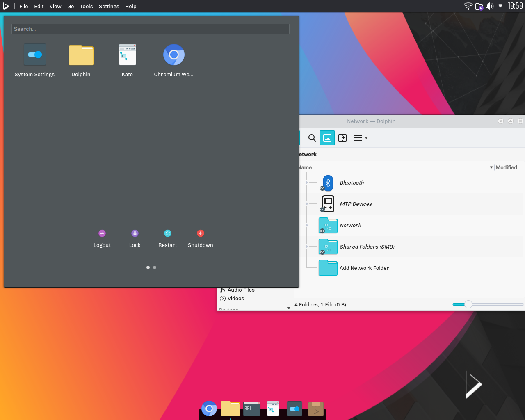The height and width of the screenshot is (420, 525).
Task: Click the Restart button
Action: pyautogui.click(x=168, y=238)
